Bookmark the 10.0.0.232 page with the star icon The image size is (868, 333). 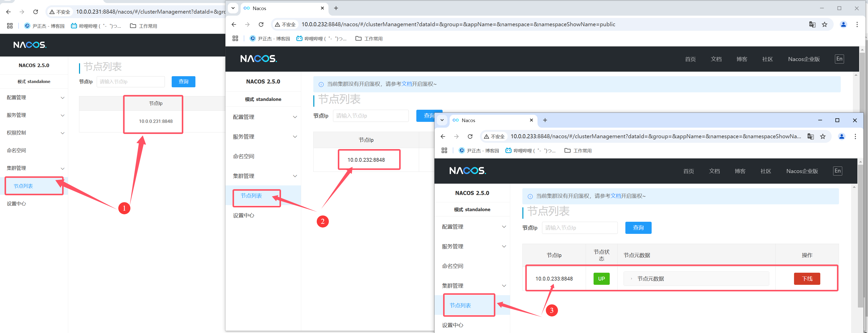(824, 24)
